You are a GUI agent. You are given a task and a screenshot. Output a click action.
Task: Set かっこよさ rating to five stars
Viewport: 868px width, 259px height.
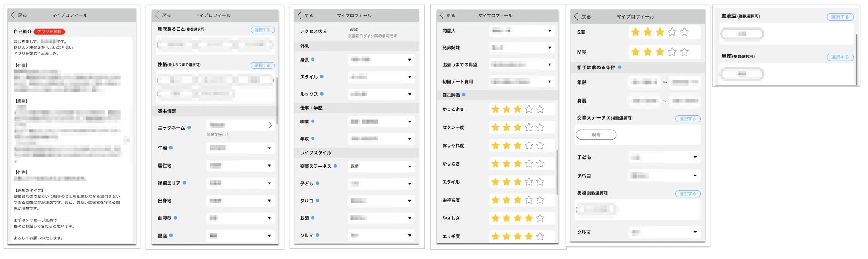pos(540,109)
